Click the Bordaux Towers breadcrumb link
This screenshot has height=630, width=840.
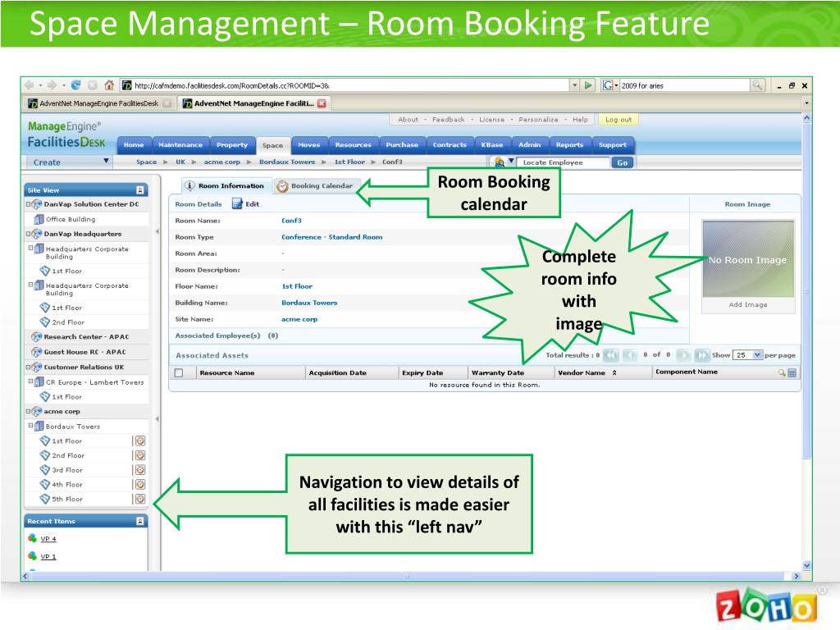(287, 162)
